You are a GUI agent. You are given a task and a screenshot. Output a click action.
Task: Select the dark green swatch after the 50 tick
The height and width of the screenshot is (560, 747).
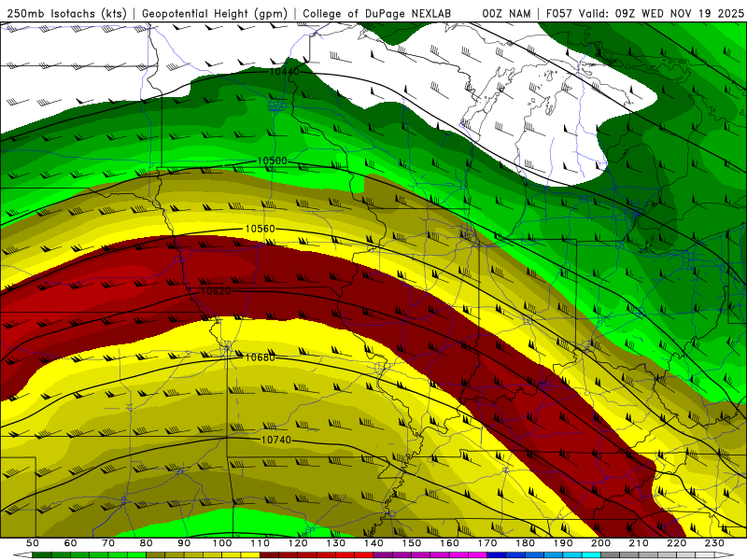pyautogui.click(x=42, y=555)
